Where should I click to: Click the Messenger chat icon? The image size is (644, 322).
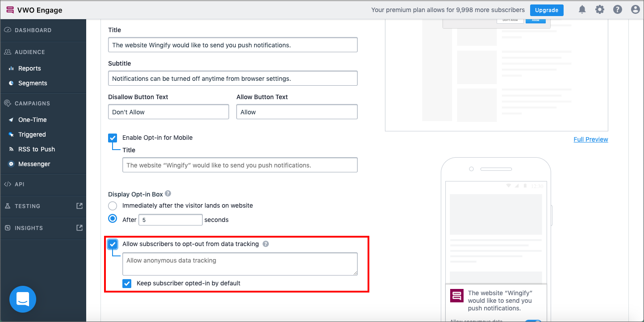click(11, 164)
